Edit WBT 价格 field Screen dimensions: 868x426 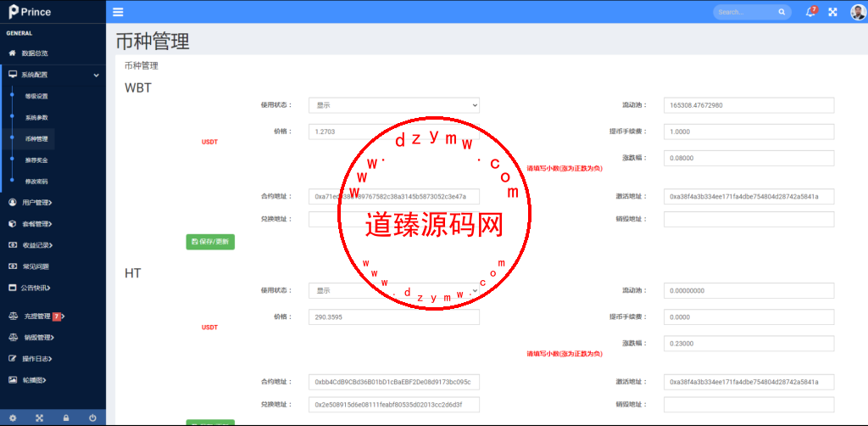(394, 132)
